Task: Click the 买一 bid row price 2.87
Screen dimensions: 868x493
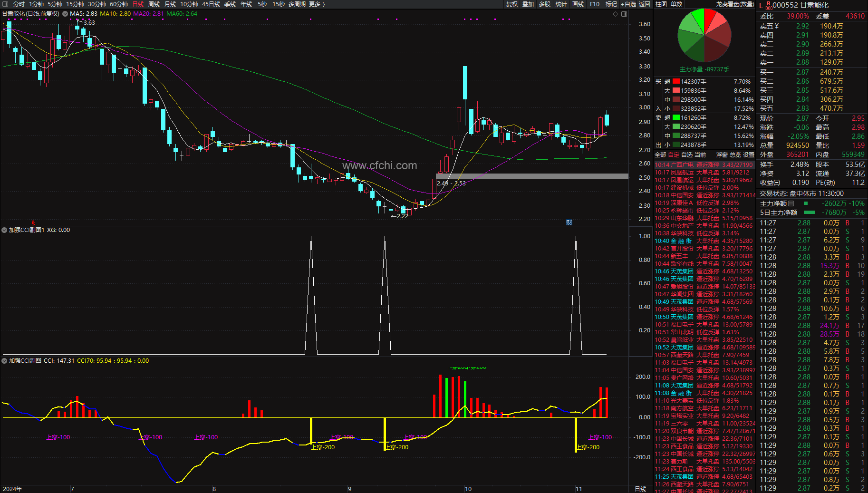Action: (802, 72)
